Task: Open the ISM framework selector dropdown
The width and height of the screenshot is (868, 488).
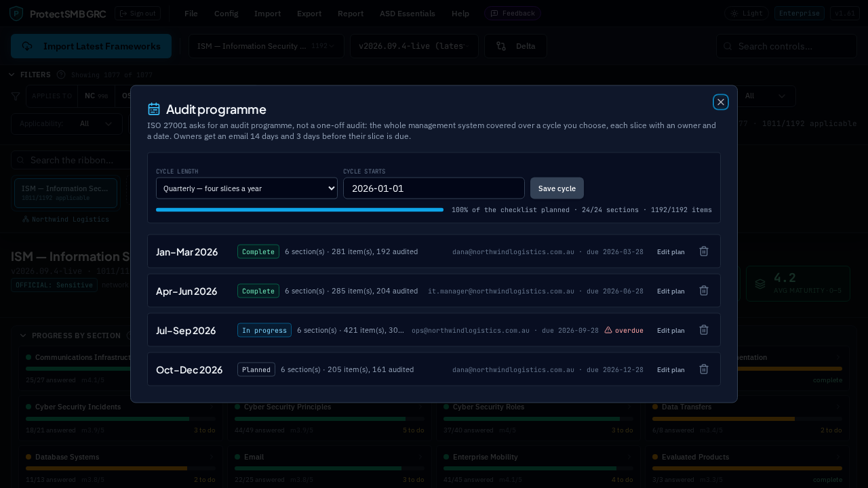Action: click(x=266, y=46)
